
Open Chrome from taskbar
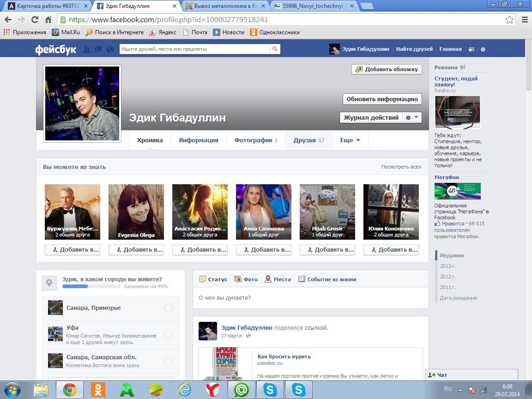[x=69, y=390]
